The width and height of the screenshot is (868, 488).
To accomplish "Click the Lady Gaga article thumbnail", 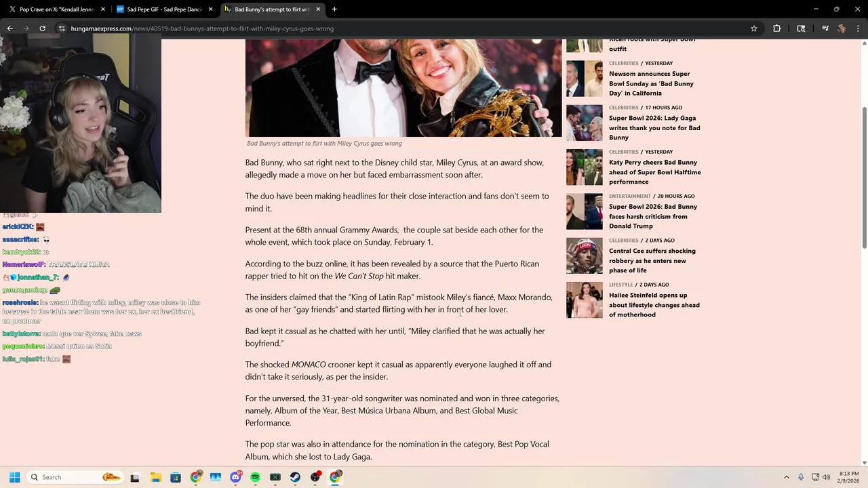I will [584, 123].
